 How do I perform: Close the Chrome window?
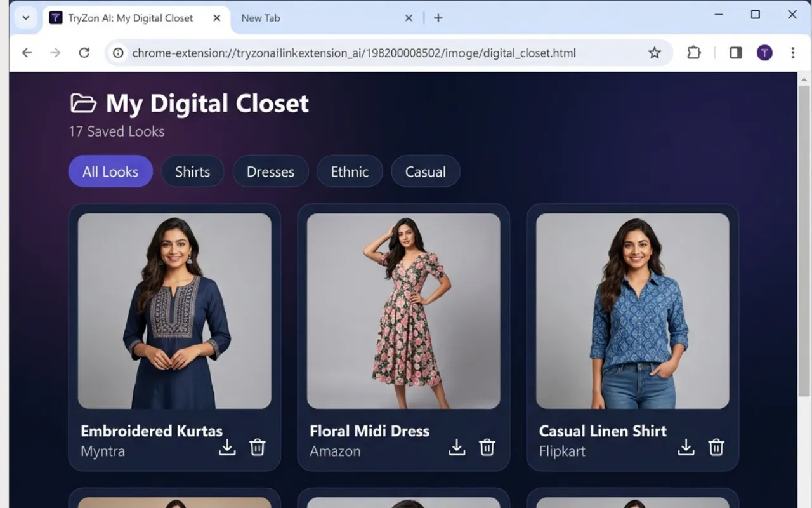click(792, 15)
